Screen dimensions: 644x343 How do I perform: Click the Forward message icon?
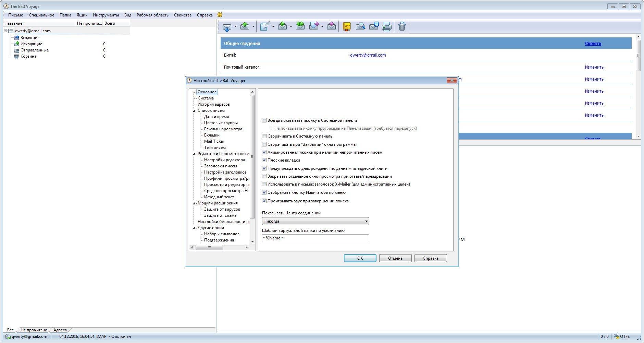coord(314,26)
